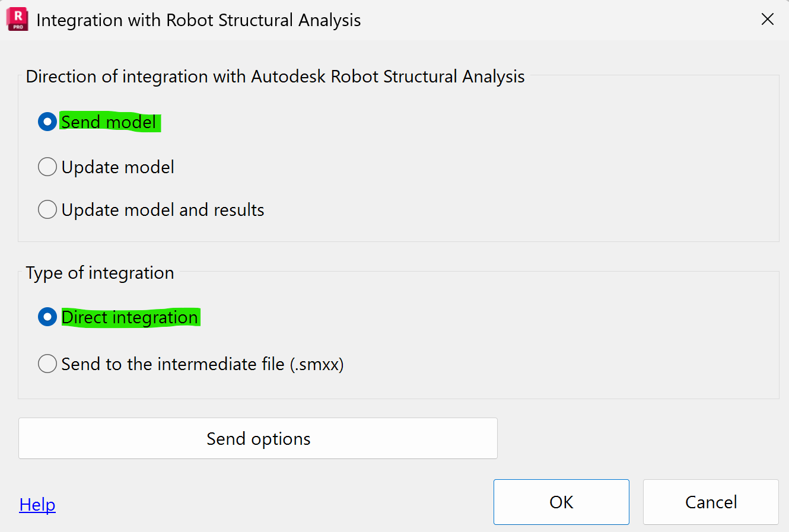789x532 pixels.
Task: Open the Send options dialog
Action: point(258,439)
